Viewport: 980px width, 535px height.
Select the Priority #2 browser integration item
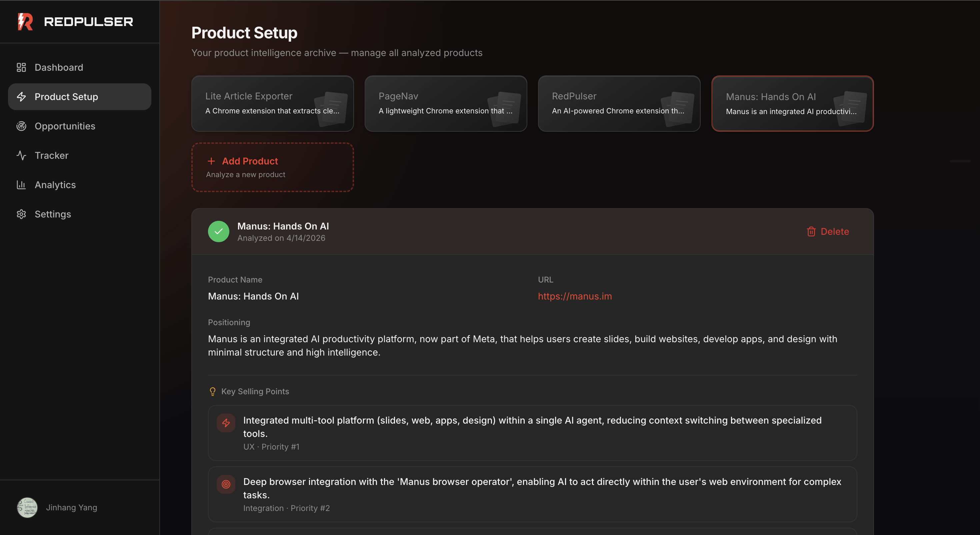tap(532, 494)
